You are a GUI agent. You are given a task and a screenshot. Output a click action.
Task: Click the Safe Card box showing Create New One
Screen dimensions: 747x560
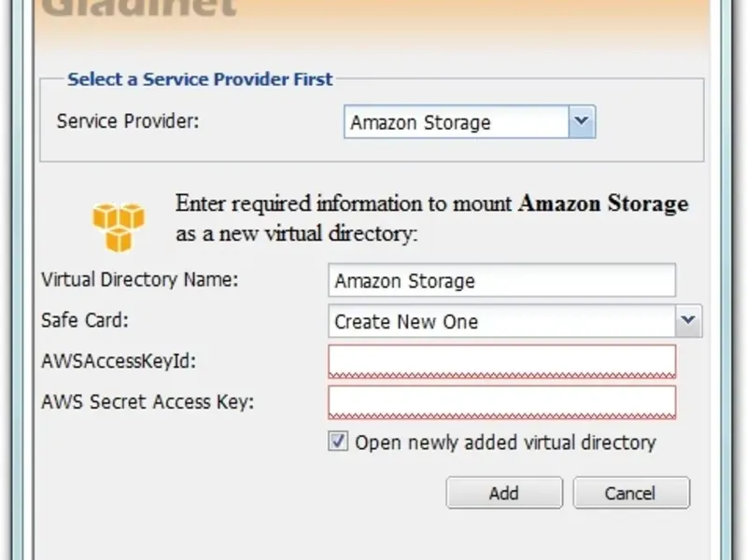click(x=502, y=322)
